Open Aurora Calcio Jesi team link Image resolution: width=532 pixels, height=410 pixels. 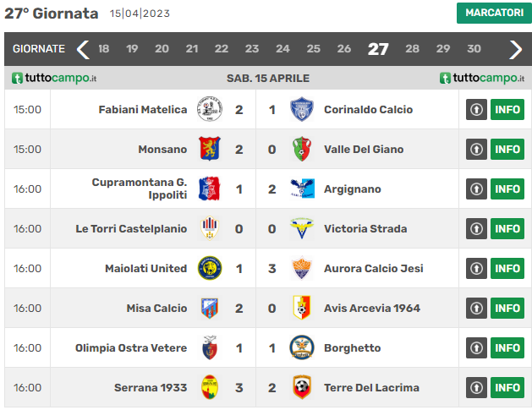pyautogui.click(x=374, y=268)
